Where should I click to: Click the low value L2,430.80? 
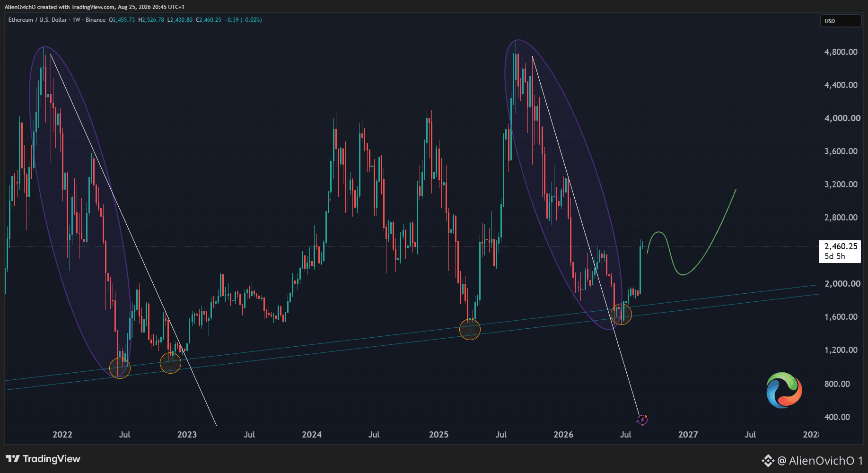pyautogui.click(x=180, y=20)
